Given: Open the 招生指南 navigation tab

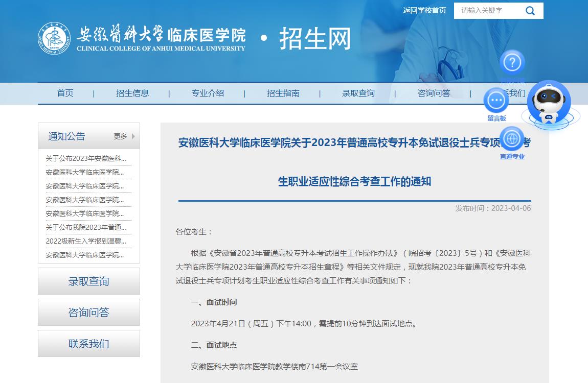Looking at the screenshot, I should pos(283,93).
